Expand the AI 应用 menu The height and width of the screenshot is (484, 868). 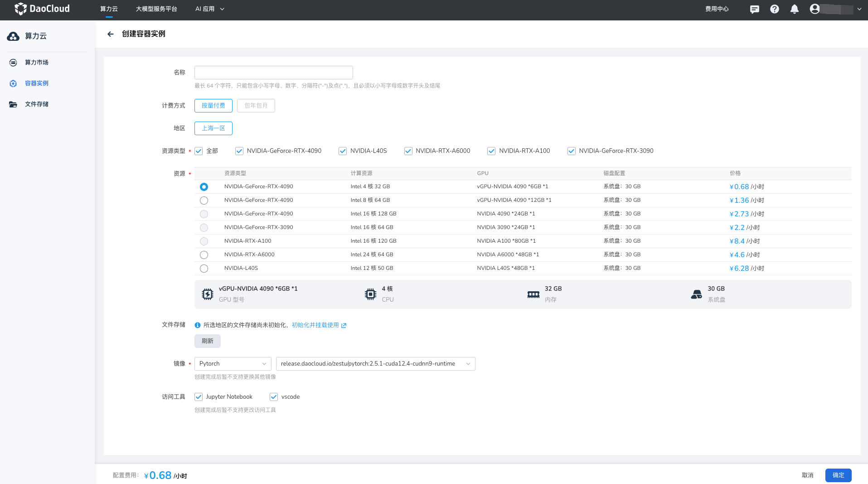(209, 9)
